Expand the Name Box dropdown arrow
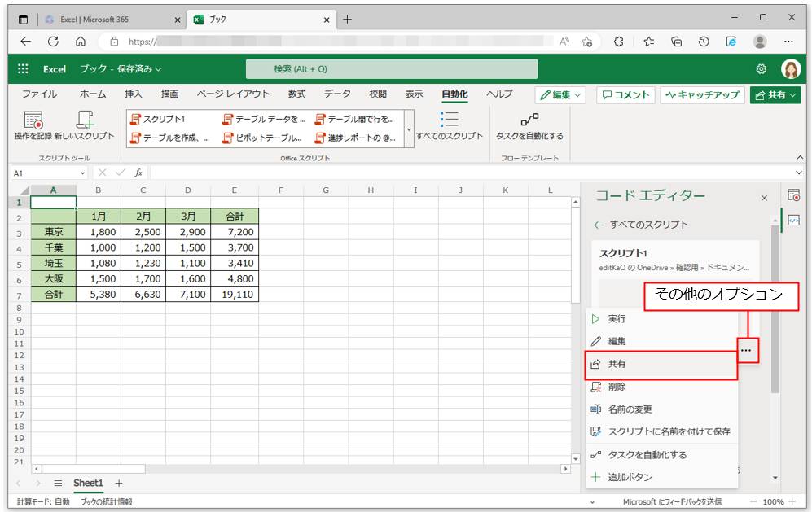This screenshot has height=512, width=812. (82, 173)
